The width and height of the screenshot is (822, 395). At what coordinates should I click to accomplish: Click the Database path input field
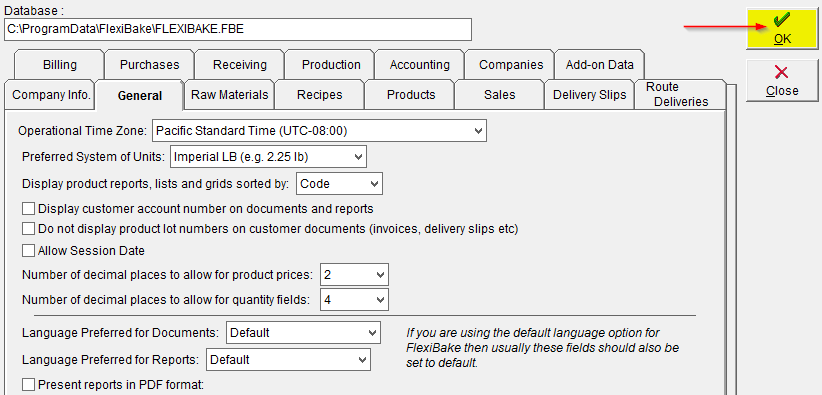(x=237, y=29)
